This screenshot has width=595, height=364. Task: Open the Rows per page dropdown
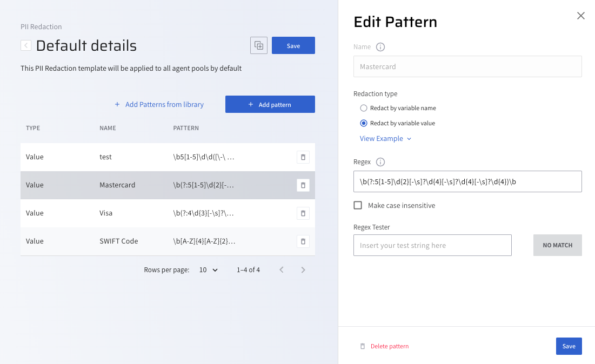coord(208,269)
